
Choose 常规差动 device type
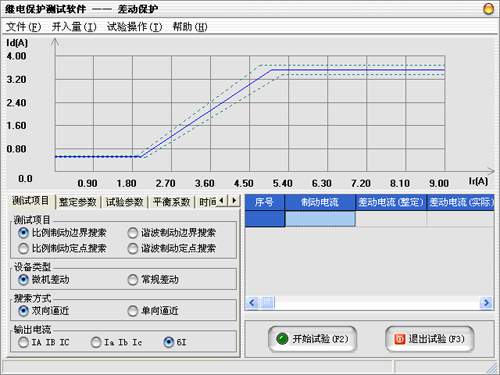153,280
